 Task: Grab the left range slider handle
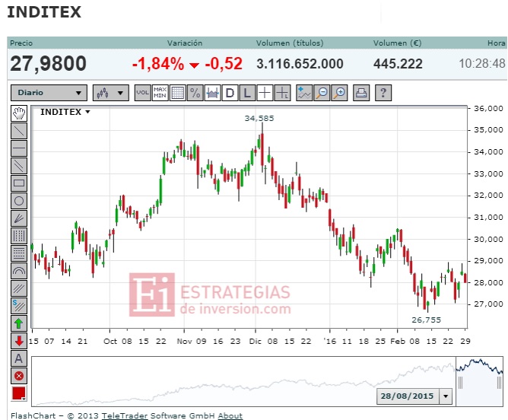tap(460, 383)
